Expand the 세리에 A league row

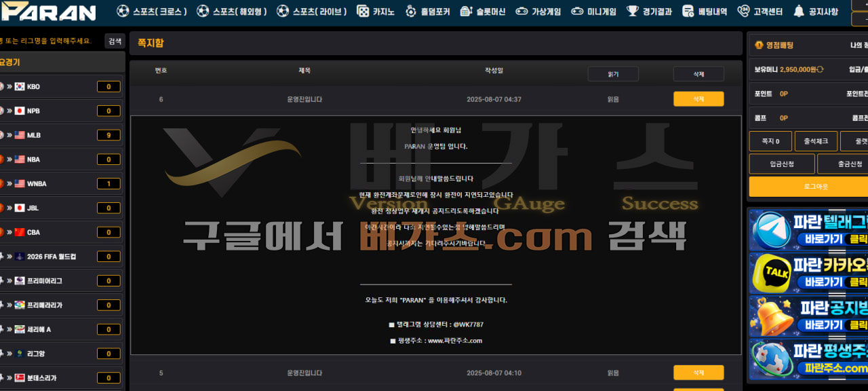[x=61, y=329]
